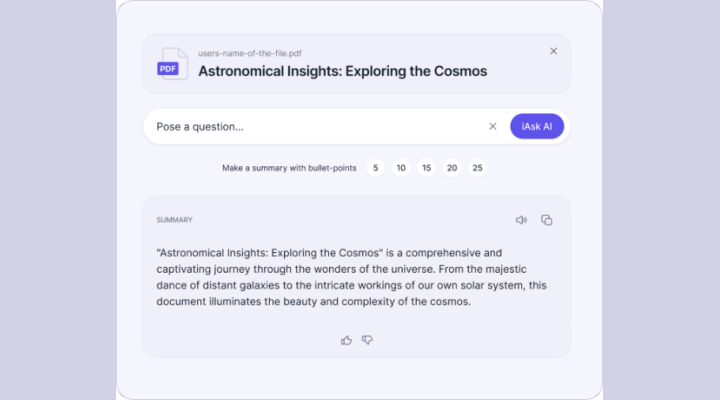Read the summary aloud with speaker icon
720x400 pixels.
(521, 220)
